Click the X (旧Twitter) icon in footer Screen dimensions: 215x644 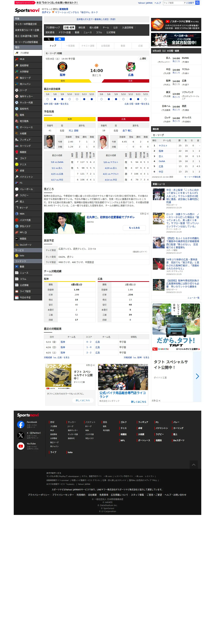(21, 435)
